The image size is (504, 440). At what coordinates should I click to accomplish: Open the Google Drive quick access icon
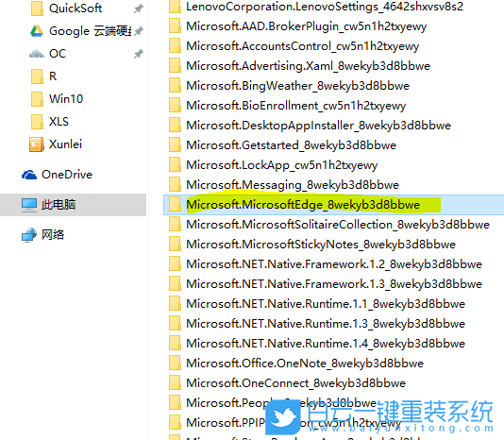(37, 31)
